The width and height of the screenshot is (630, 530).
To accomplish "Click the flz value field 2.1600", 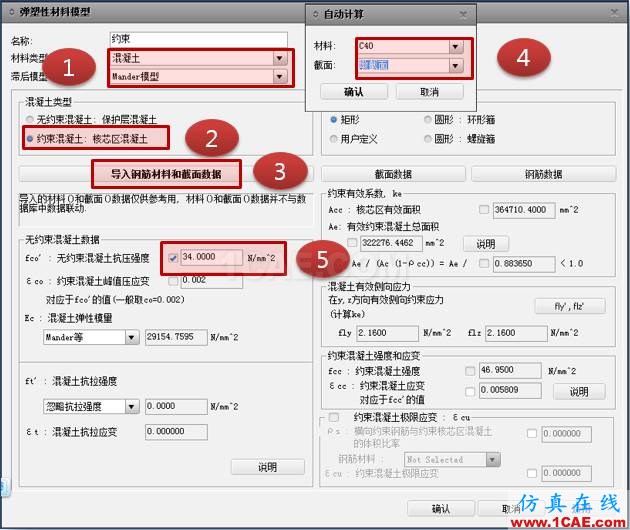I will point(516,333).
